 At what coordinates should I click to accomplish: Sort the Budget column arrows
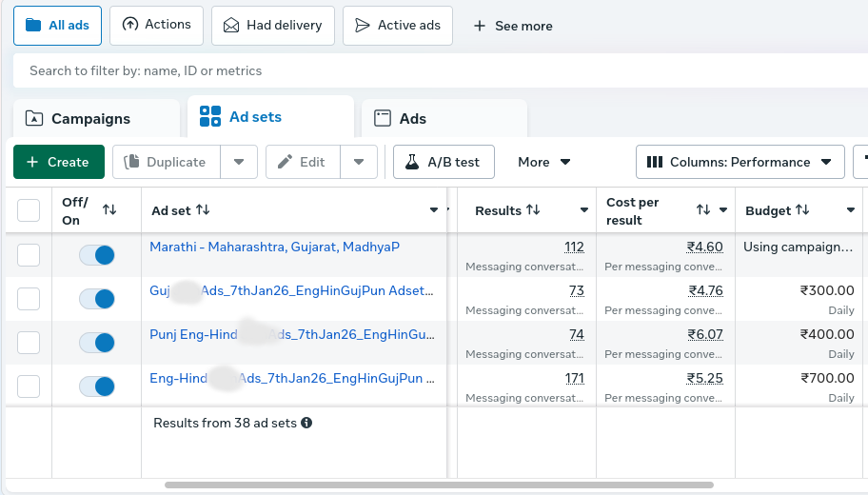[x=801, y=210]
